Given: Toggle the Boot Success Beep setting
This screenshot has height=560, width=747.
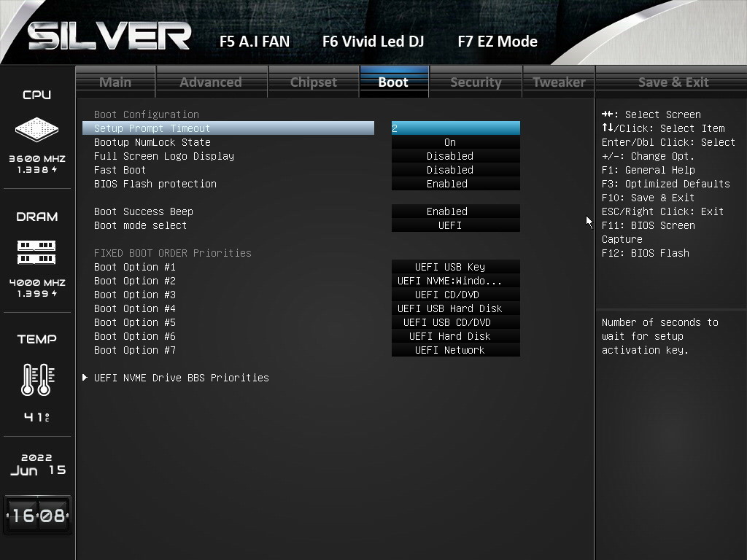Looking at the screenshot, I should 455,211.
